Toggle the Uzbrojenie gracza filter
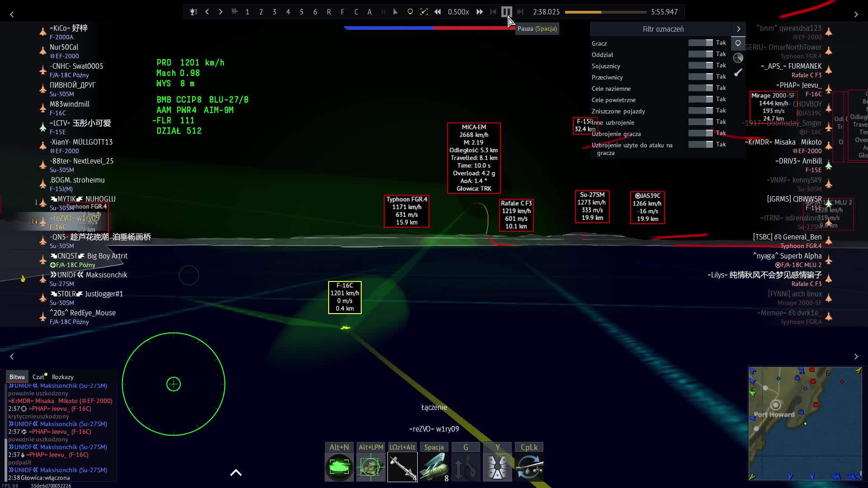The image size is (868, 488). [700, 133]
